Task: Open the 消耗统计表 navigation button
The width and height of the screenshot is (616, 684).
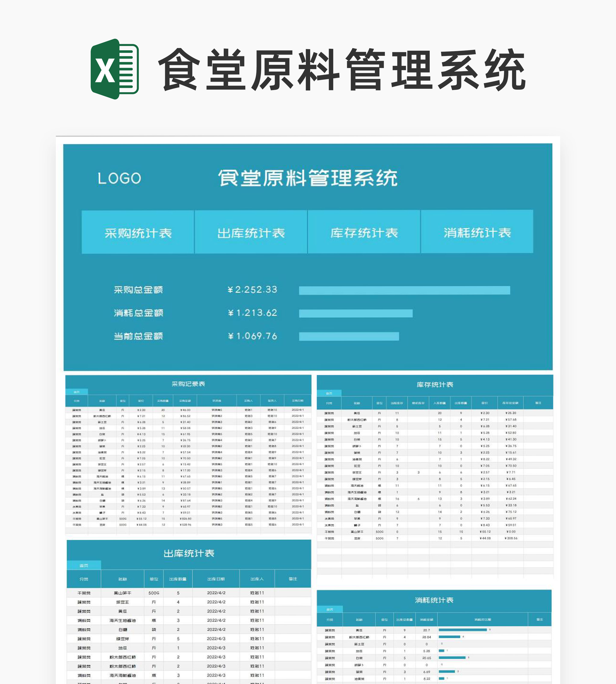Action: 477,233
